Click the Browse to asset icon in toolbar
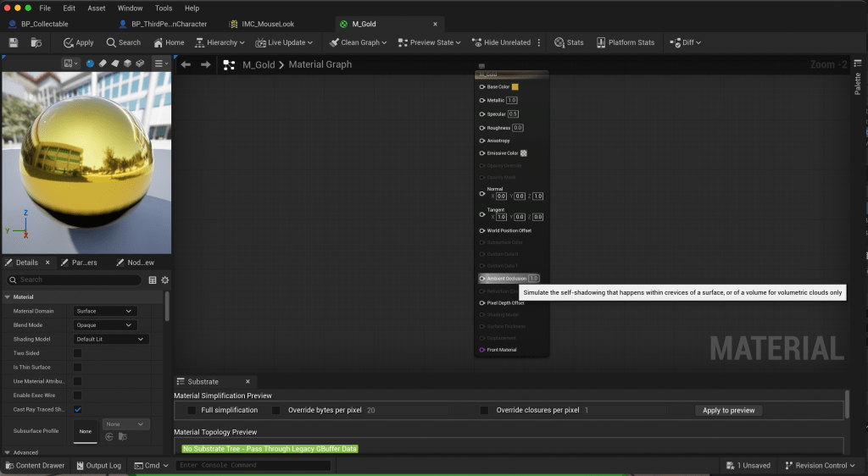The image size is (868, 476). point(36,42)
